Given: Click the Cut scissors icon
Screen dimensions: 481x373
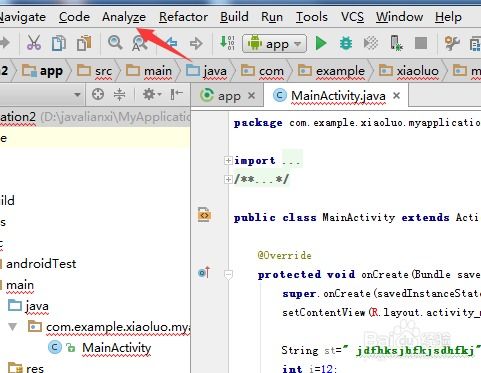Looking at the screenshot, I should coord(34,43).
